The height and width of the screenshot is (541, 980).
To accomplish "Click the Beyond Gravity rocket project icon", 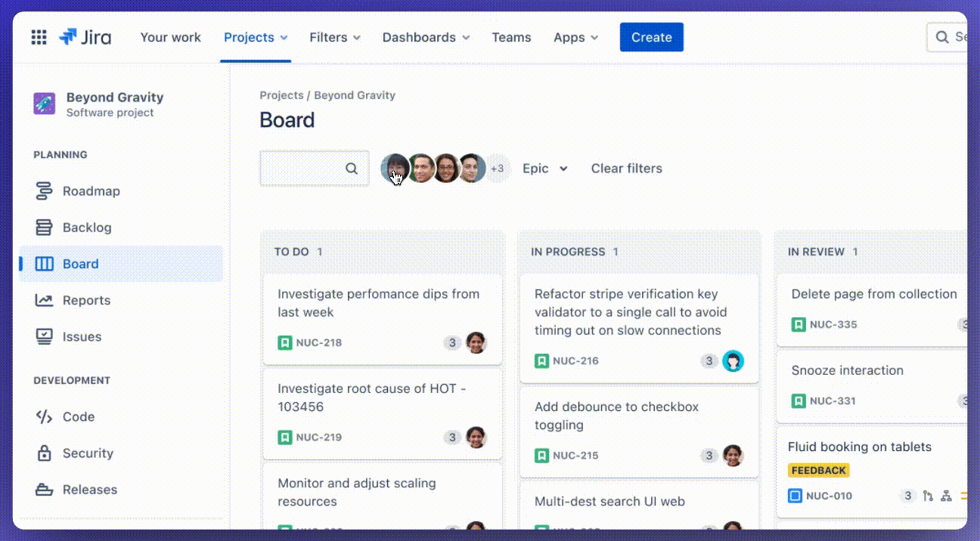I will [x=45, y=104].
